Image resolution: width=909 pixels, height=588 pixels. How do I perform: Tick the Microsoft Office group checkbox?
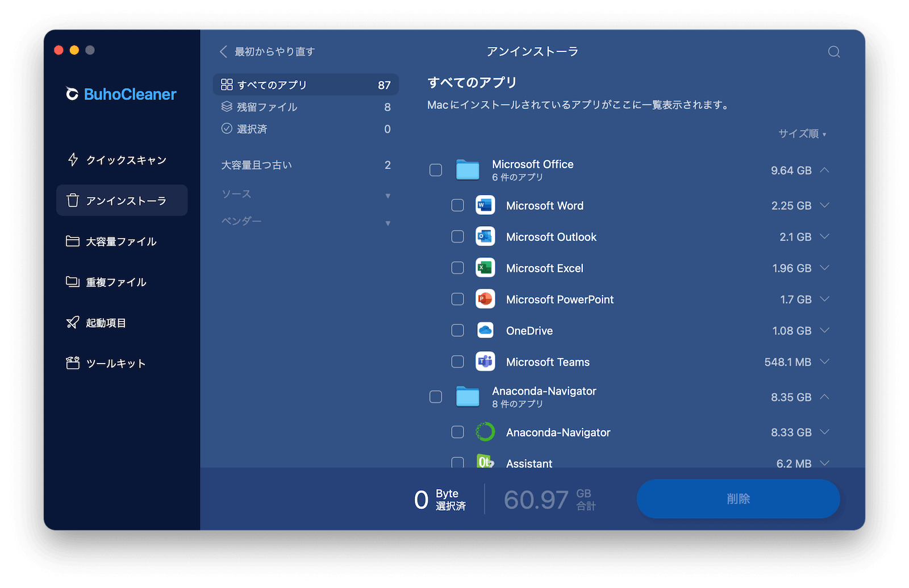pyautogui.click(x=436, y=170)
